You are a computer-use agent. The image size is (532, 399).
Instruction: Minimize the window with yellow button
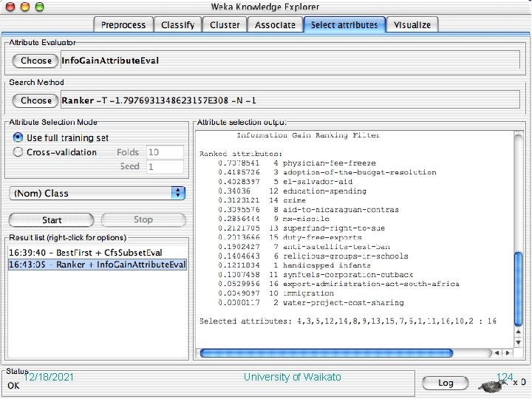[x=25, y=7]
